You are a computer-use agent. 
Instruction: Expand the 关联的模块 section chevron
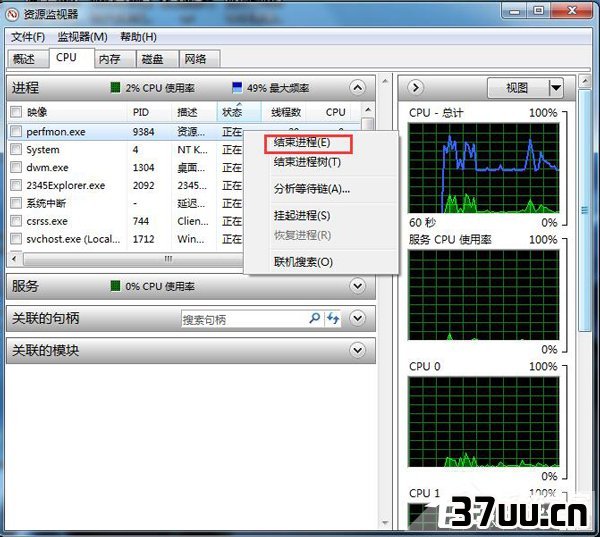point(358,350)
